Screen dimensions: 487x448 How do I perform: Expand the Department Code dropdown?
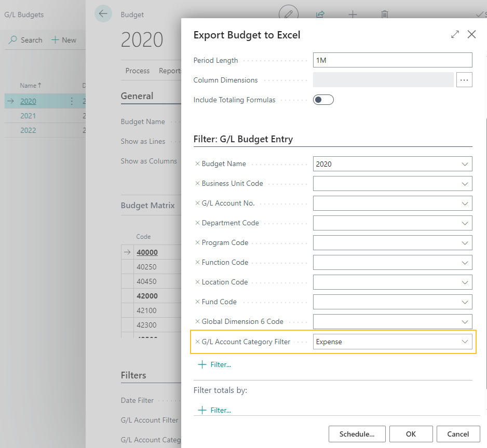(x=466, y=223)
